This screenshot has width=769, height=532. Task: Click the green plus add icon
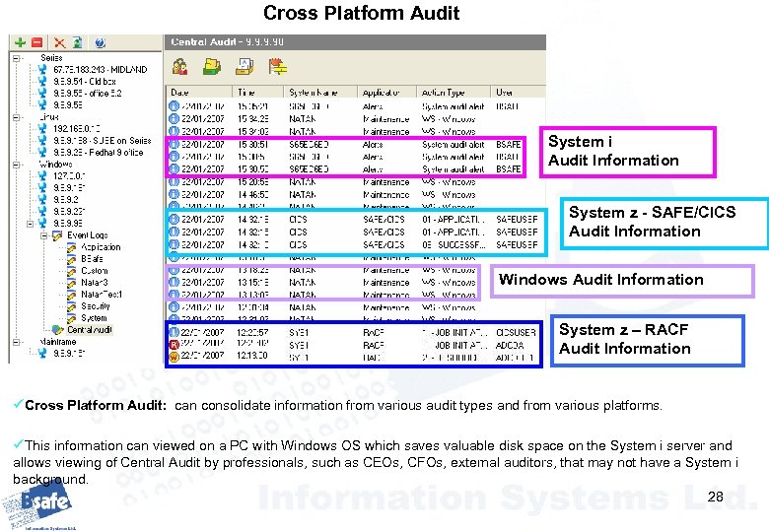(x=20, y=42)
